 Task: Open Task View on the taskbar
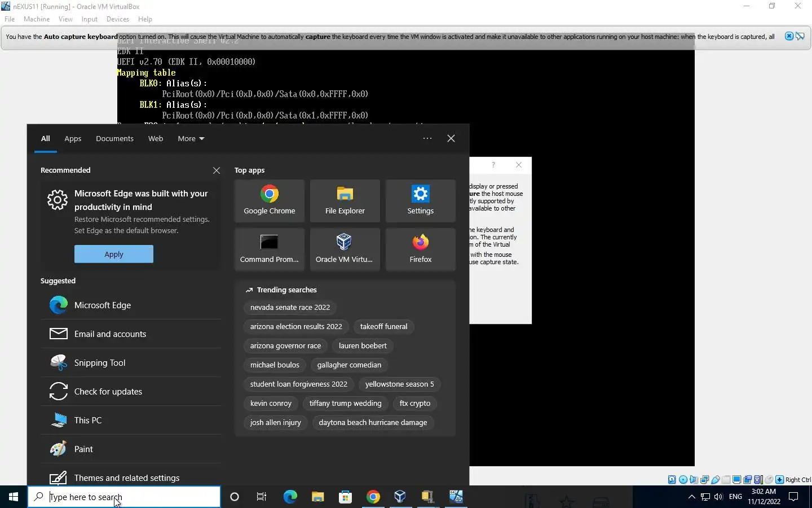coord(262,497)
